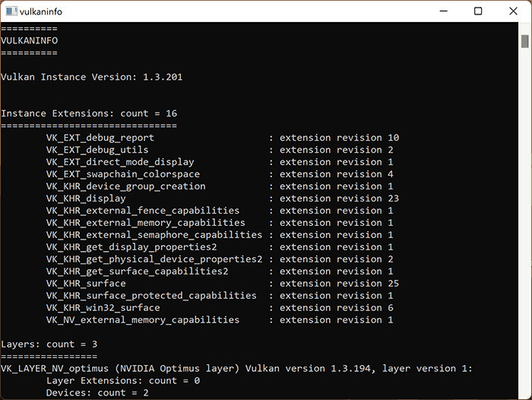Click the VK_KHR_external_fence_capabilities name
Viewport: 532px width, 400px height.
click(x=143, y=211)
